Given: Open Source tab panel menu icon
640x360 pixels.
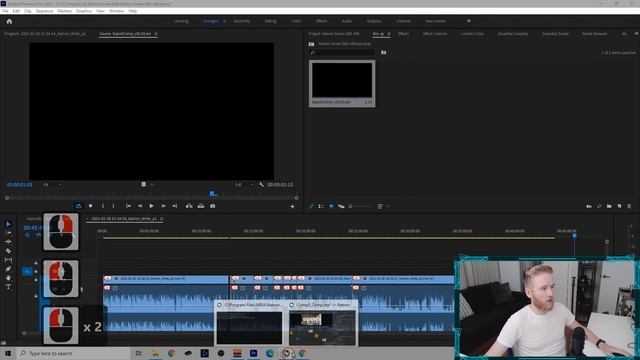Looking at the screenshot, I should pos(156,34).
